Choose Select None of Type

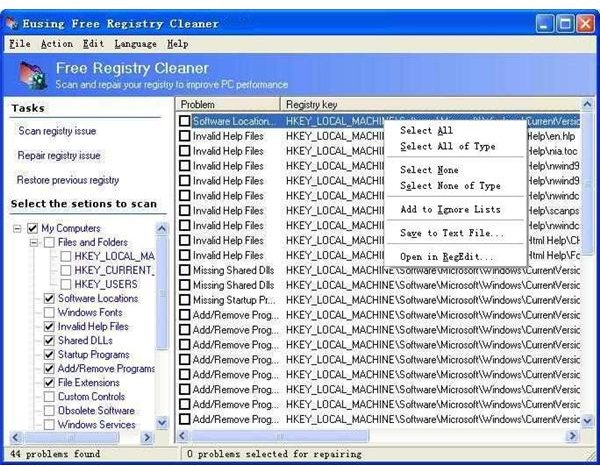tap(450, 186)
